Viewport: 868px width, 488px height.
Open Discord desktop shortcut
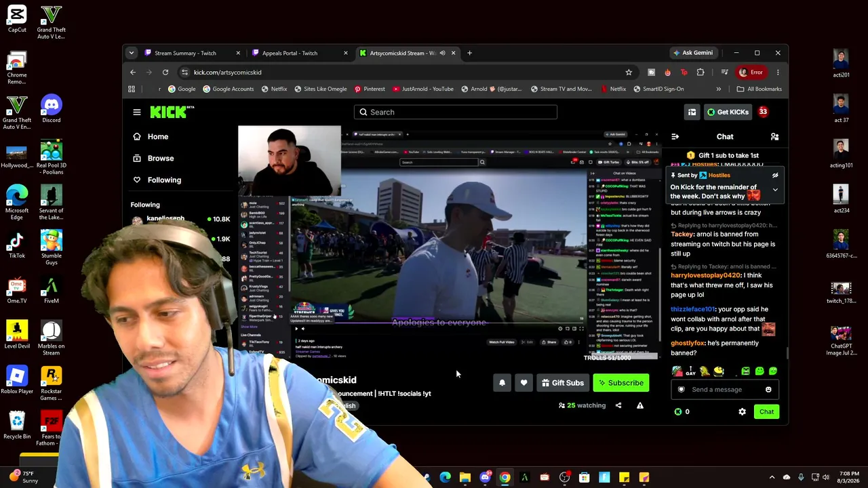coord(51,110)
